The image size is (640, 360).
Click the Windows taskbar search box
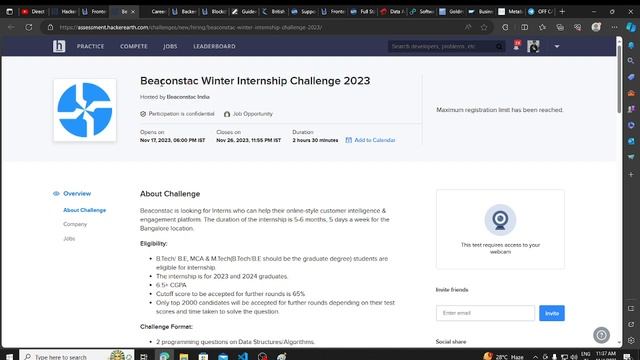pyautogui.click(x=77, y=356)
